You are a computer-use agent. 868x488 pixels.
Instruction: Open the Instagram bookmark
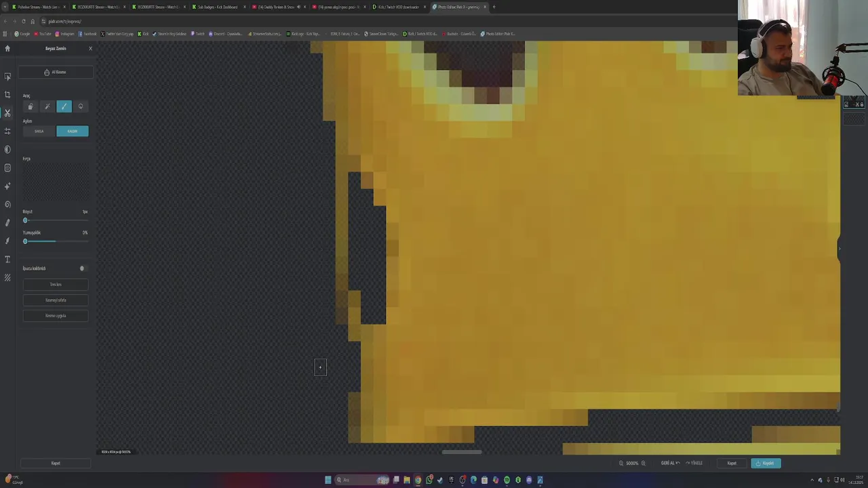(x=65, y=34)
